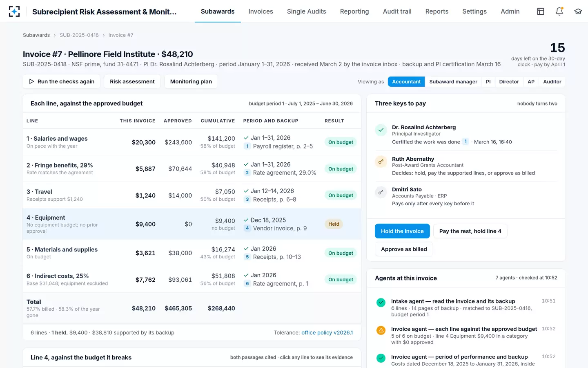Screen dimensions: 588x368
Task: Open the Invoices tab
Action: (261, 11)
